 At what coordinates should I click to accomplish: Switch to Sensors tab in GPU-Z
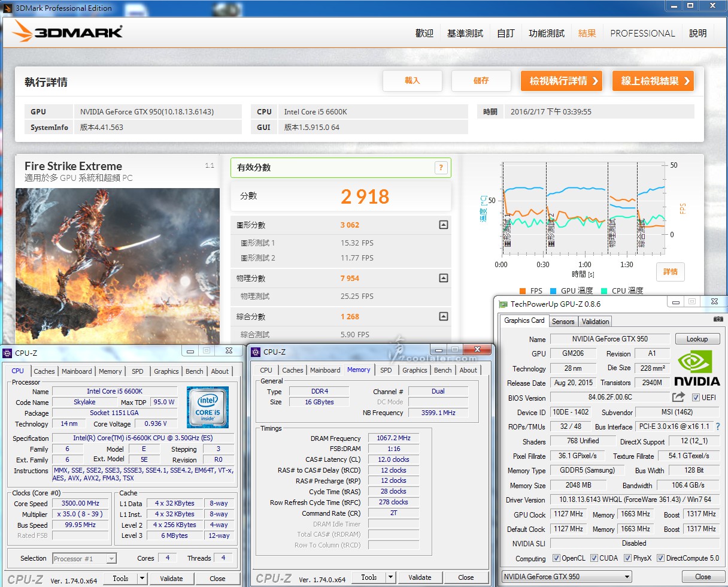pyautogui.click(x=563, y=322)
